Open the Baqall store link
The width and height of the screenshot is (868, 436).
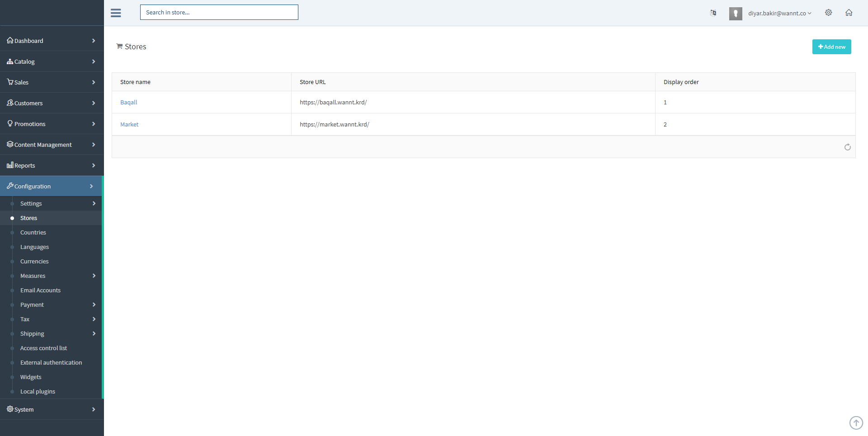pos(128,102)
